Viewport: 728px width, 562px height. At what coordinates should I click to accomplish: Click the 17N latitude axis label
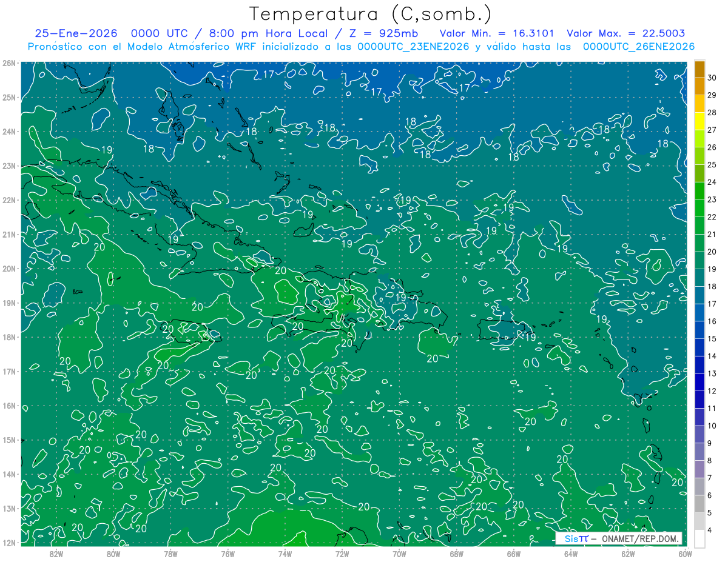tap(8, 371)
